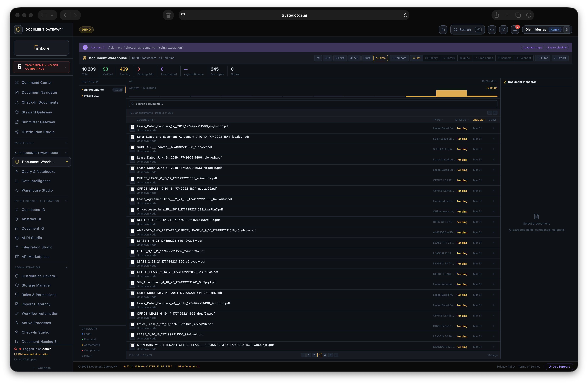This screenshot has width=588, height=384.
Task: Open the Steward Gateway page
Action: [x=37, y=112]
